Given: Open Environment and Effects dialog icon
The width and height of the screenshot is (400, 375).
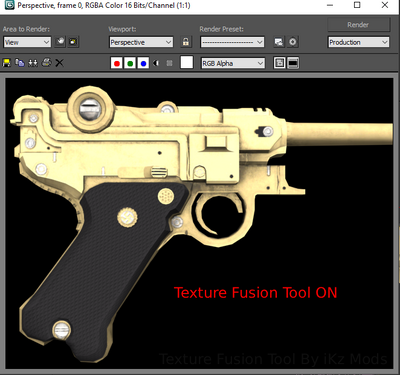Looking at the screenshot, I should click(x=292, y=42).
